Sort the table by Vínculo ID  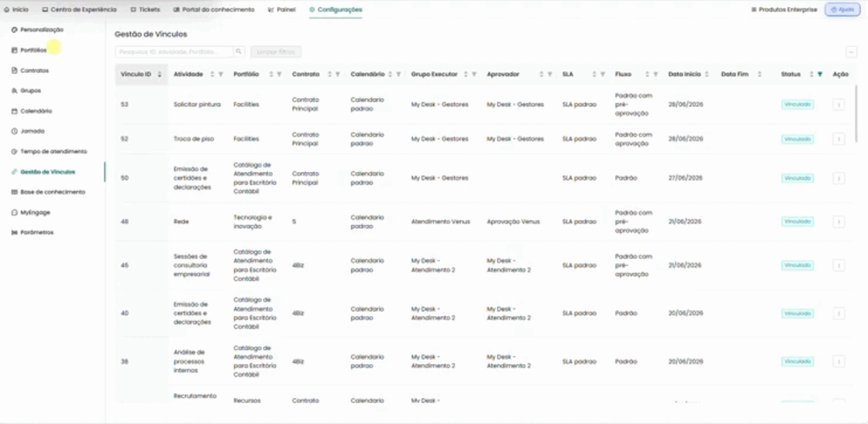coord(160,74)
